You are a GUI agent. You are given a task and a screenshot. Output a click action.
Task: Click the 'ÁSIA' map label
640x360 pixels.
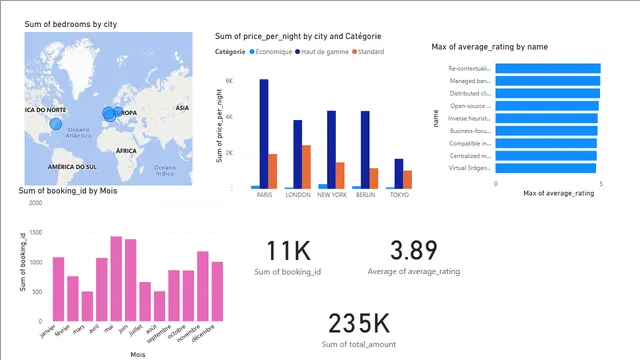click(x=182, y=108)
